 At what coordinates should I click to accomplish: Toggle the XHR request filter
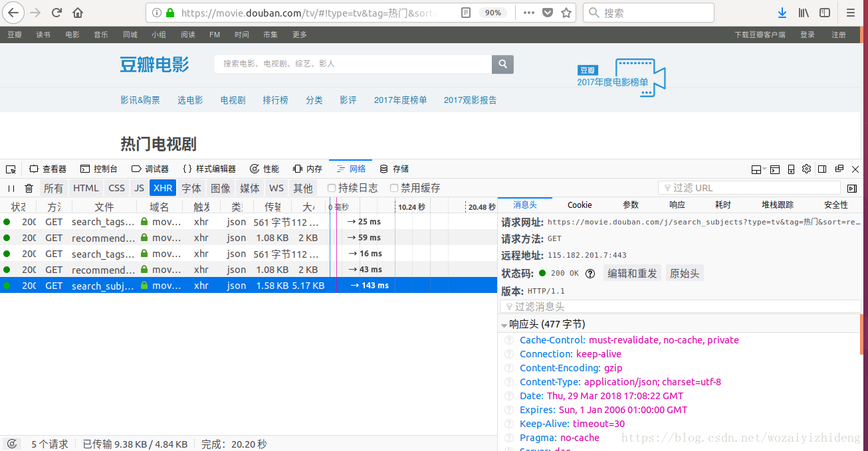coord(163,188)
